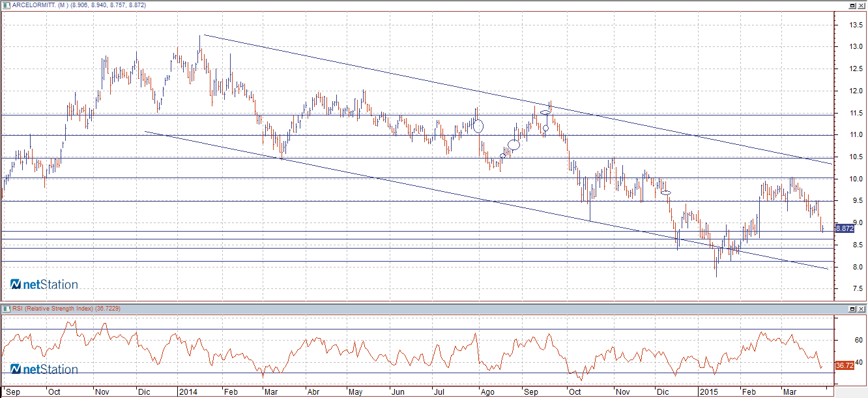The width and height of the screenshot is (868, 398).
Task: Maximize the RSI indicator panel
Action: click(x=852, y=309)
